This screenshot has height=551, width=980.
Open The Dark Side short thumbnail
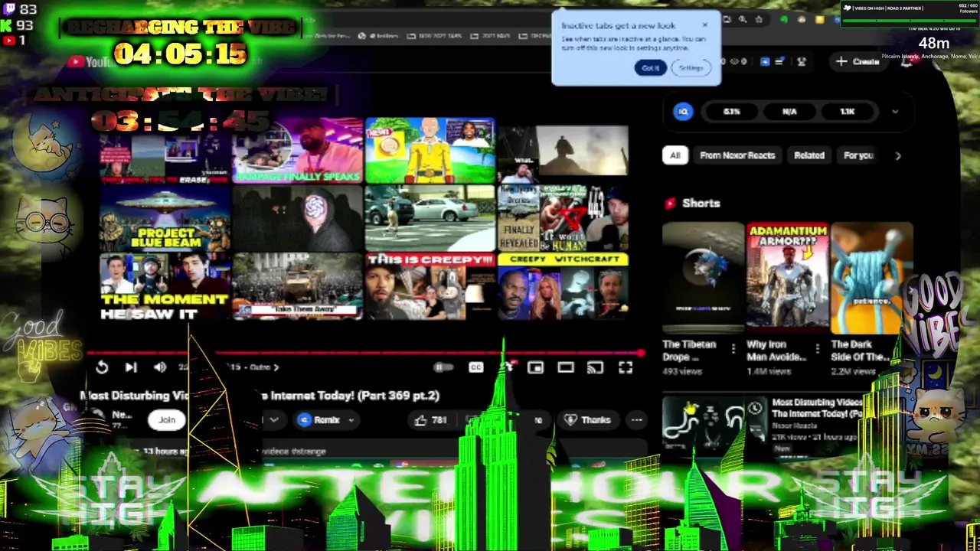click(x=871, y=278)
